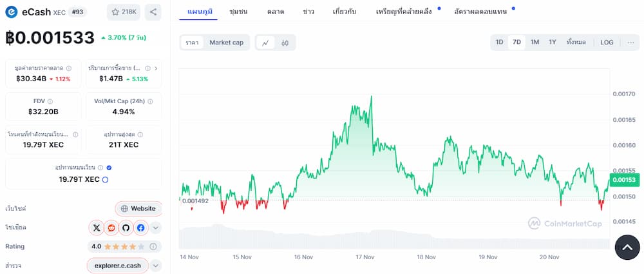The height and width of the screenshot is (274, 644).
Task: Click the 0.00153 current price tag on chart
Action: point(624,180)
